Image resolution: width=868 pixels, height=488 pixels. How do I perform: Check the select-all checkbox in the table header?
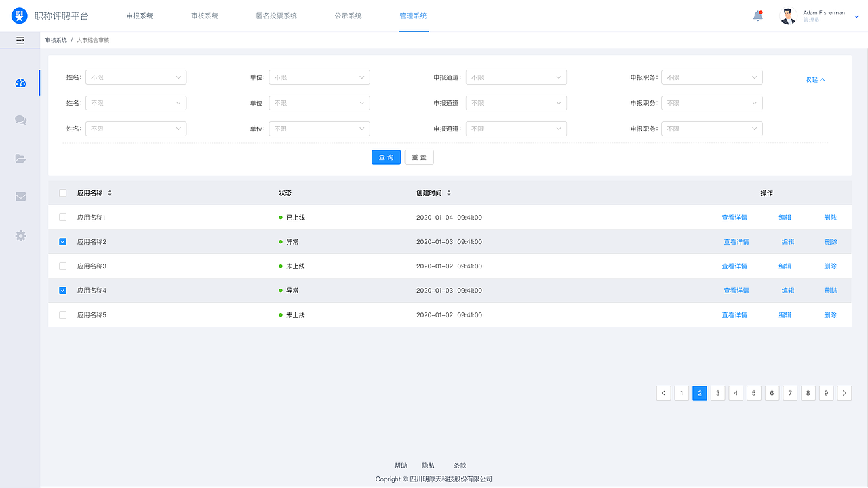click(x=62, y=192)
